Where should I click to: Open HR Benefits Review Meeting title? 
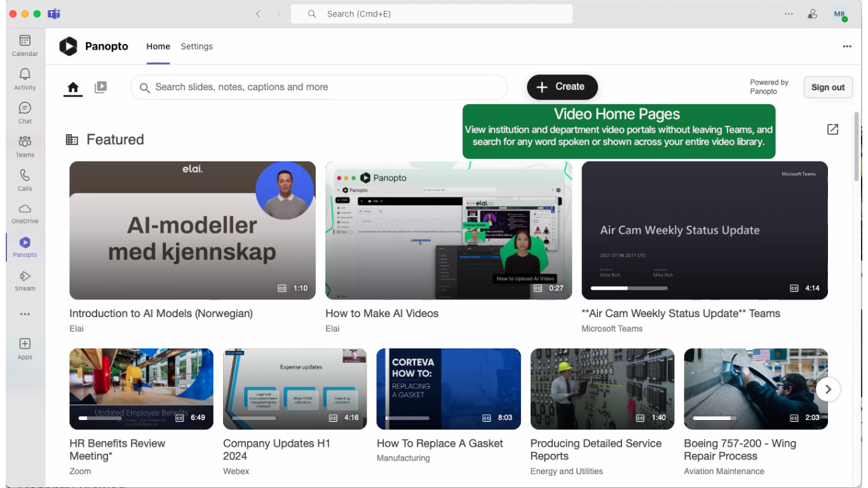117,450
